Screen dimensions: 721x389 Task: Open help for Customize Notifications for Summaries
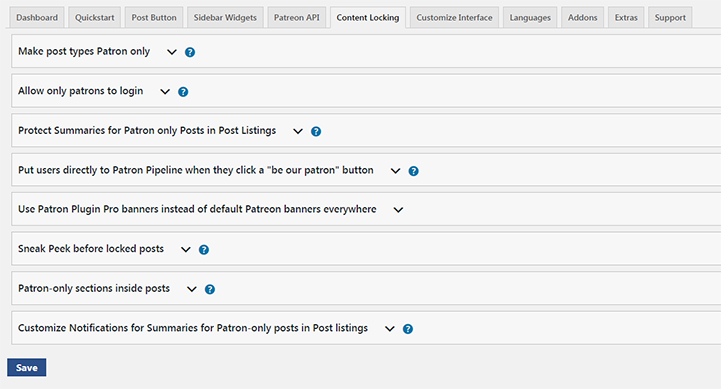407,328
